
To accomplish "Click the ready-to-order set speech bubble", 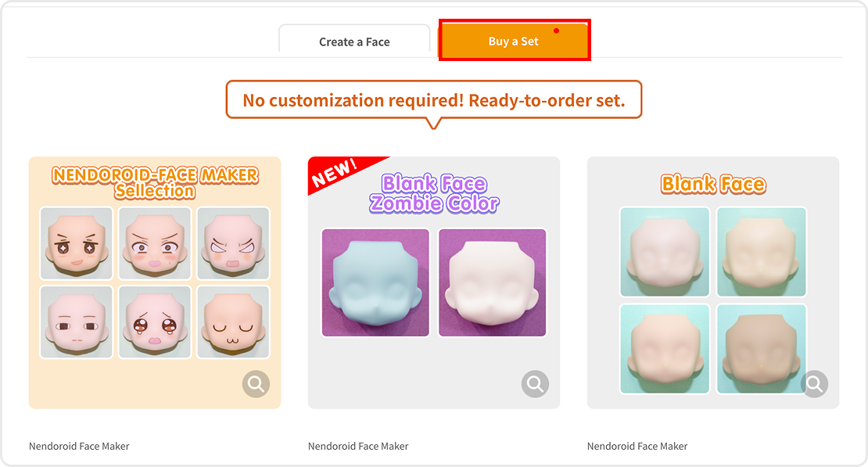I will (x=434, y=100).
